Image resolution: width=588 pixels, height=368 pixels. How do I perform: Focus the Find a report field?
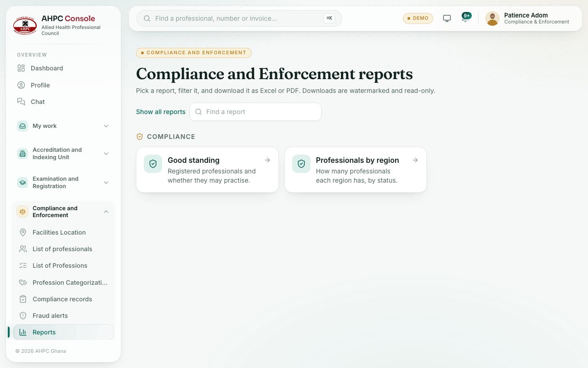255,112
